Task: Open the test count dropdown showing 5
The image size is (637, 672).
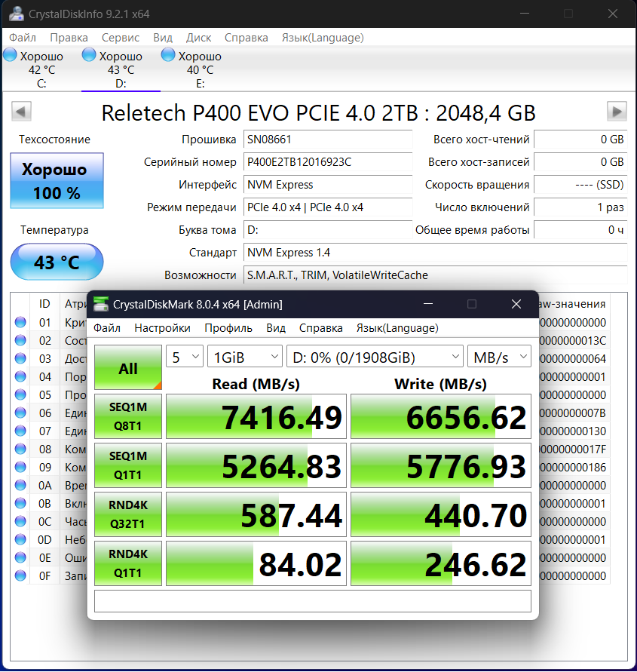Action: (185, 357)
